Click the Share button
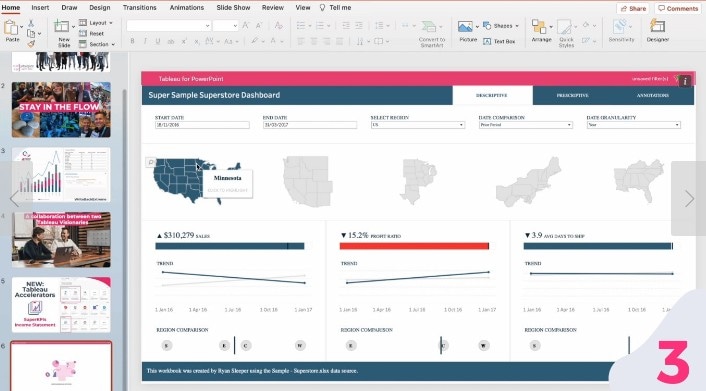The width and height of the screenshot is (706, 391). tap(634, 8)
